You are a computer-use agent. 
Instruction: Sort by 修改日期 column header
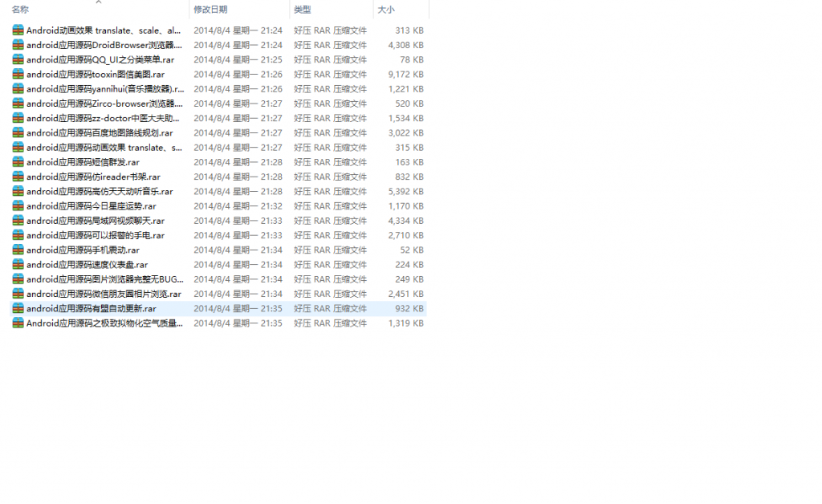point(210,10)
